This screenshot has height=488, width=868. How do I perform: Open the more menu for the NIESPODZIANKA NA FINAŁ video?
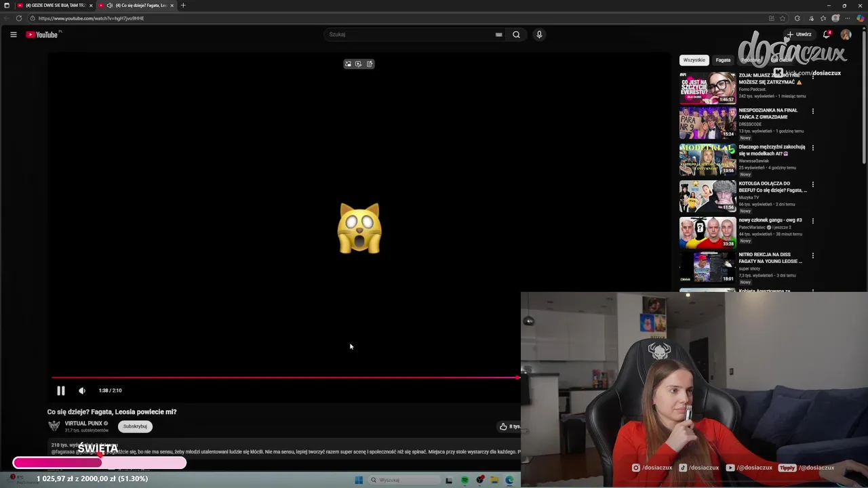tap(812, 111)
